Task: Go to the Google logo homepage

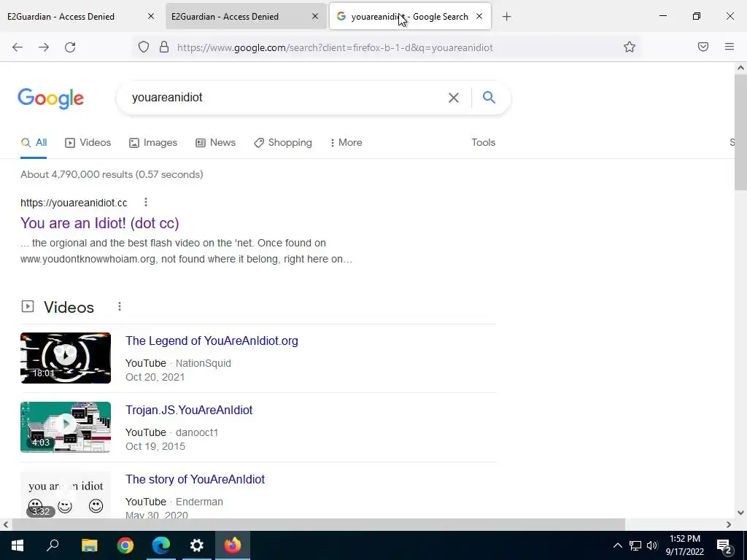Action: tap(51, 98)
